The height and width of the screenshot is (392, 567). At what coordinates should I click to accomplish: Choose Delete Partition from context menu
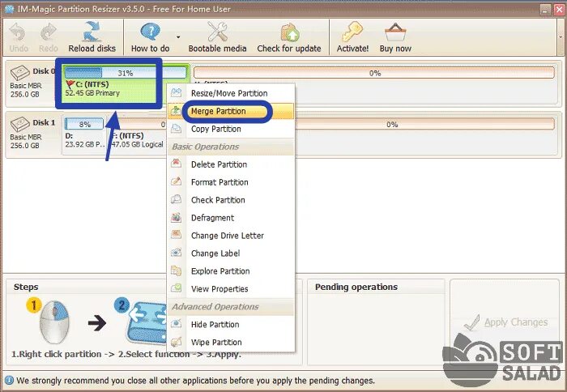pyautogui.click(x=231, y=164)
